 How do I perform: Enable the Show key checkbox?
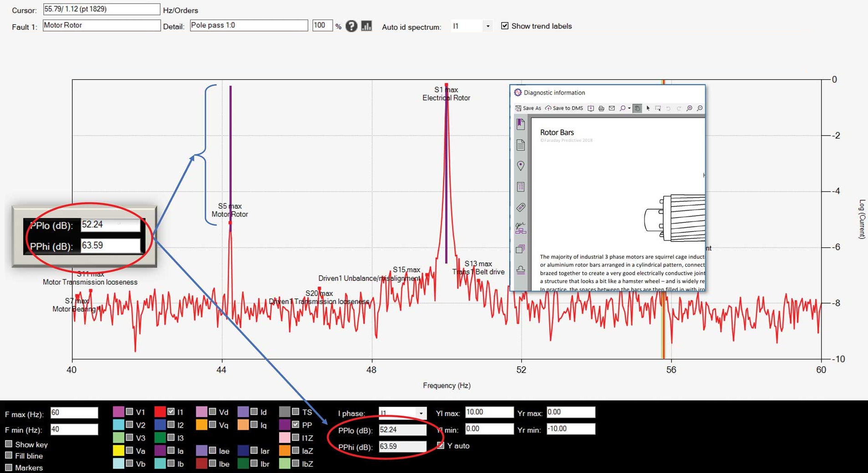pyautogui.click(x=9, y=444)
